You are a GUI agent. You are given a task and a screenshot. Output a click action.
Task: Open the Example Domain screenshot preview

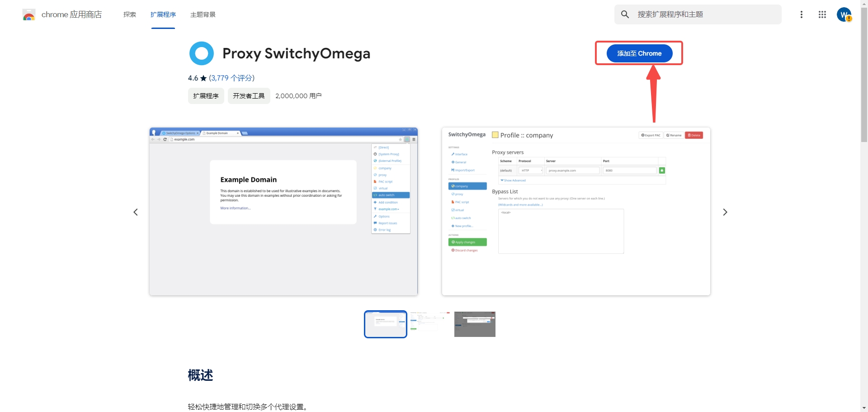[283, 212]
